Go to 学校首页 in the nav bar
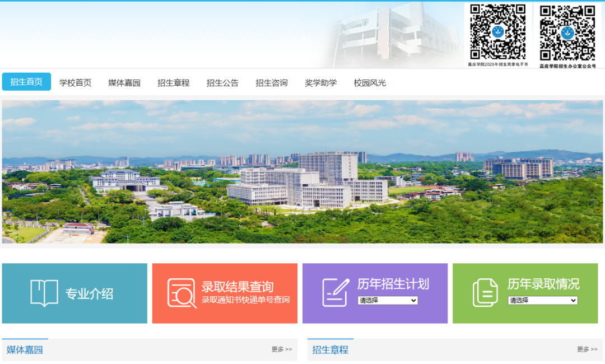Screen dimensions: 605x364 pos(75,83)
